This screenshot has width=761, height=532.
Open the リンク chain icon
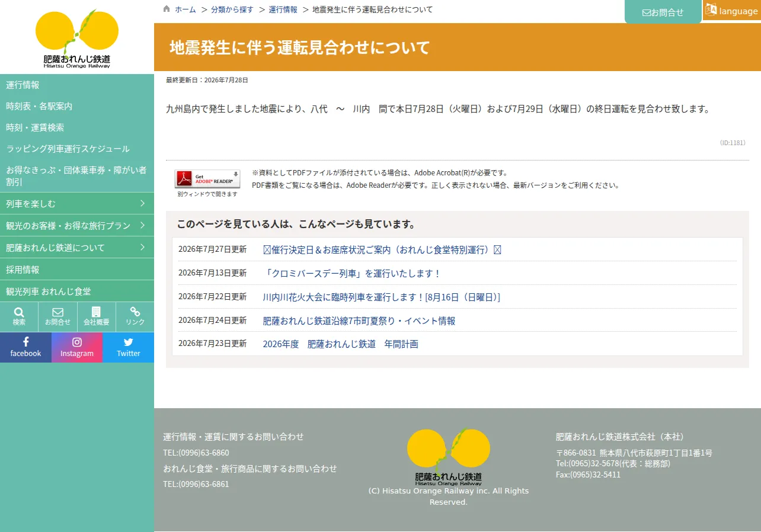pyautogui.click(x=135, y=317)
